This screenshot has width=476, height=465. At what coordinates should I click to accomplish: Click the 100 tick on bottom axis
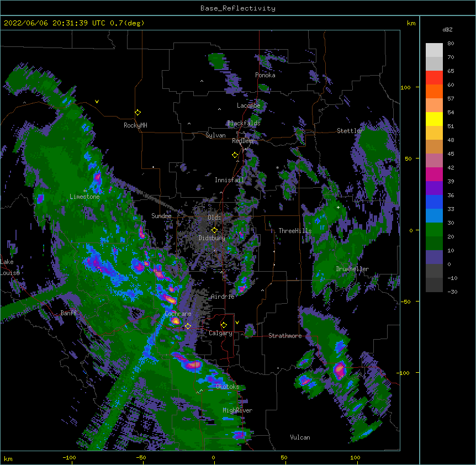click(355, 457)
